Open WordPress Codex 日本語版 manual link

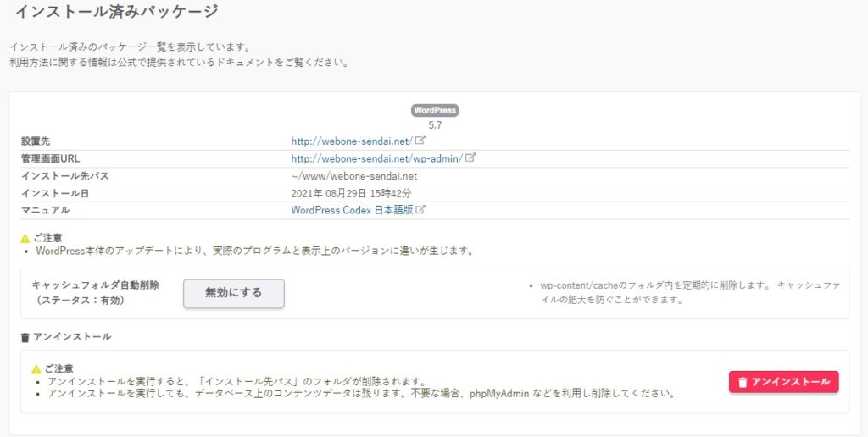352,210
